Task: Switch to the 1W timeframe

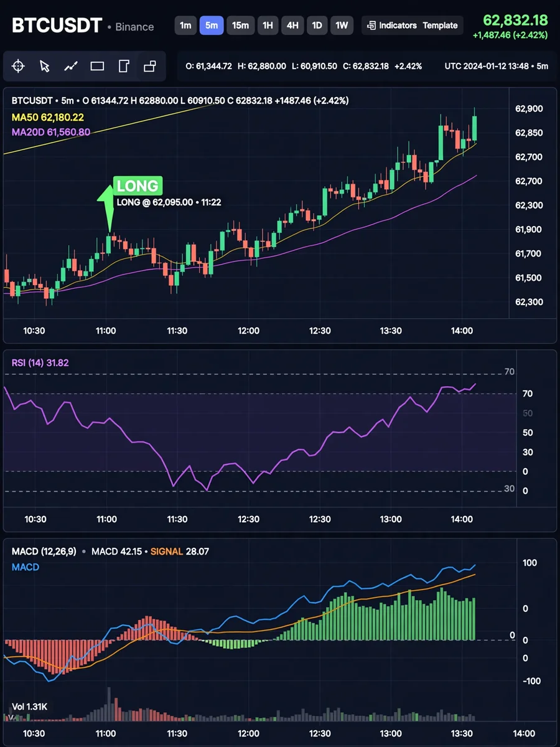Action: [x=342, y=26]
